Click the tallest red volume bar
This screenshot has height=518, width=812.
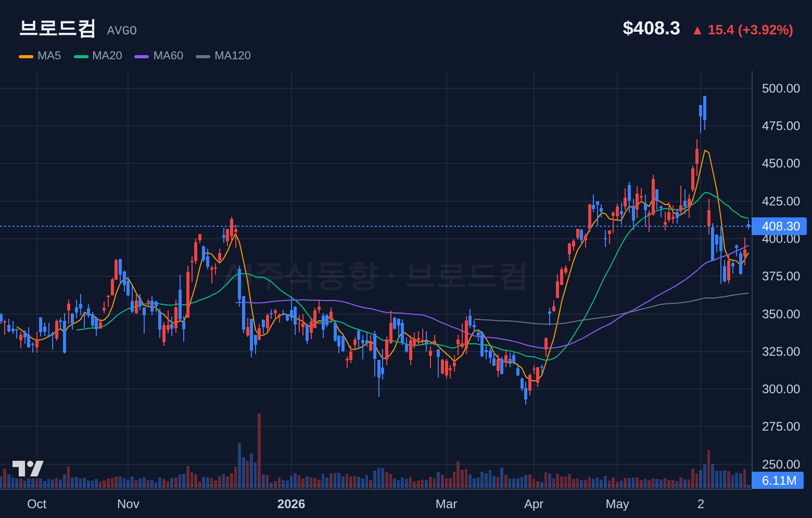(259, 451)
